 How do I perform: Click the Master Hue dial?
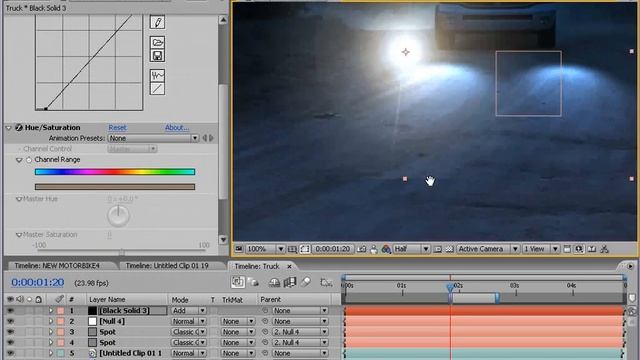pos(118,216)
